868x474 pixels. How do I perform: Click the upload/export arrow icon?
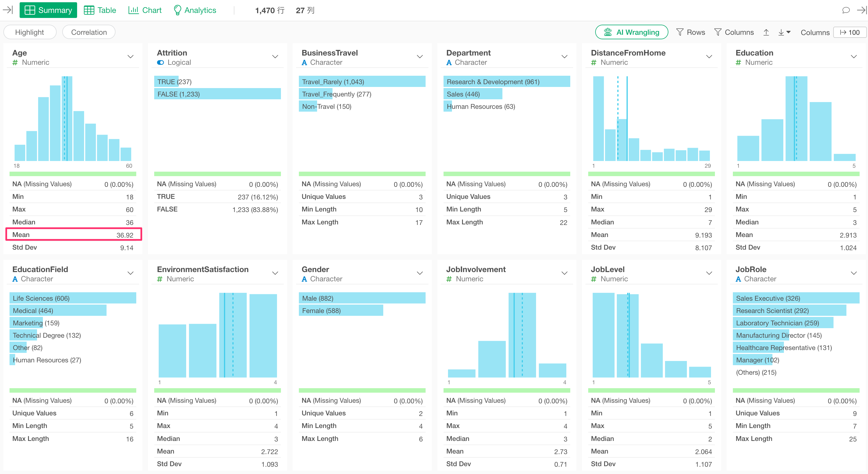coord(766,32)
